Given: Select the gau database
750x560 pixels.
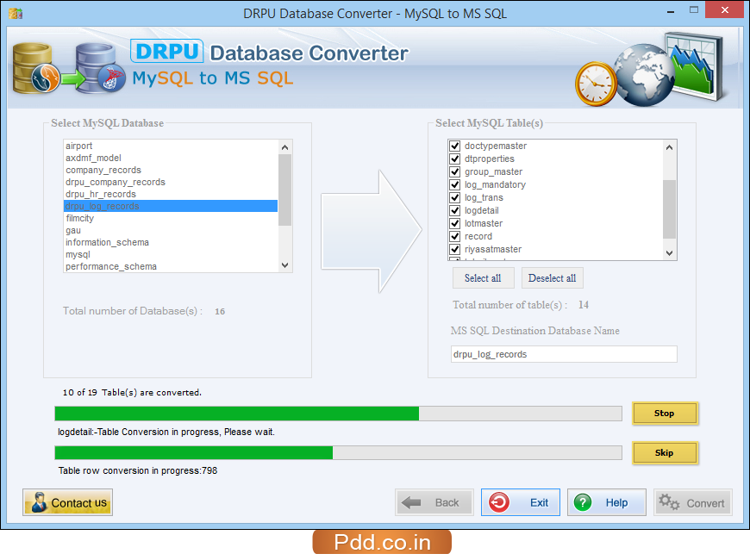Looking at the screenshot, I should pos(171,231).
